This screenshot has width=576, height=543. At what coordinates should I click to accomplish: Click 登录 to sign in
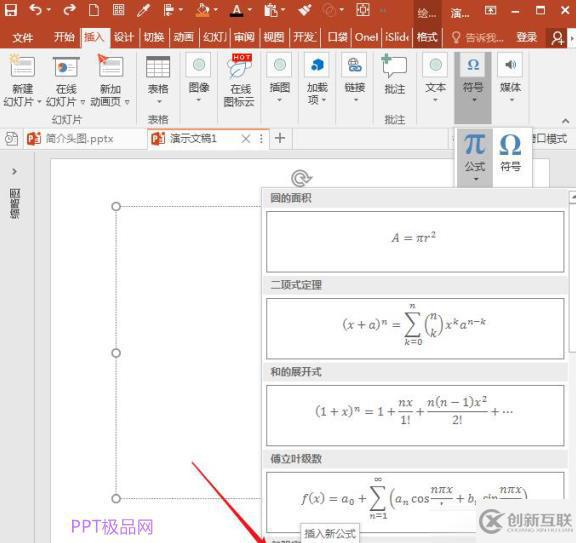526,37
